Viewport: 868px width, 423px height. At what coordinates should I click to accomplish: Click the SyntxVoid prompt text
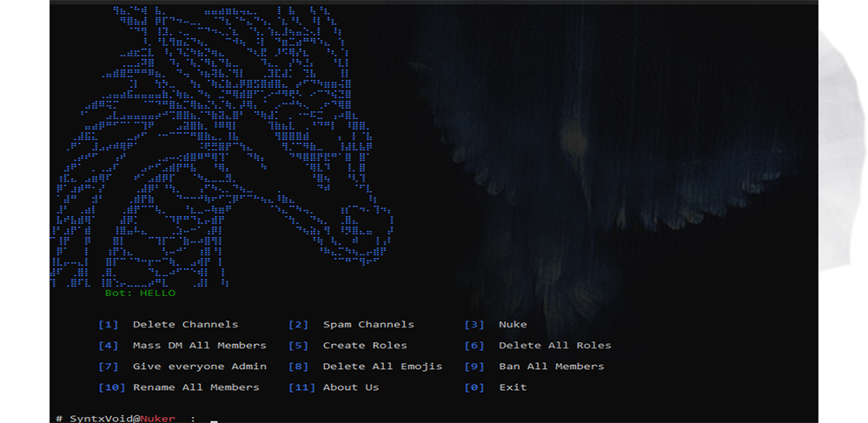(x=102, y=419)
